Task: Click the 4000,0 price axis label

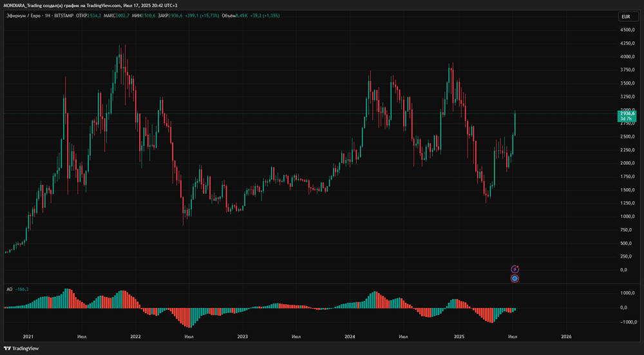Action: (x=627, y=57)
